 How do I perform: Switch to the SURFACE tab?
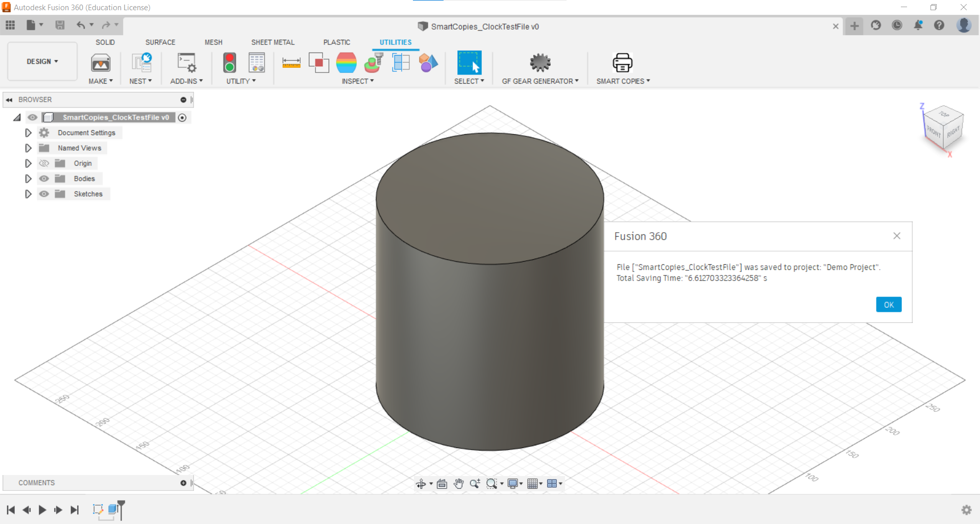coord(160,42)
